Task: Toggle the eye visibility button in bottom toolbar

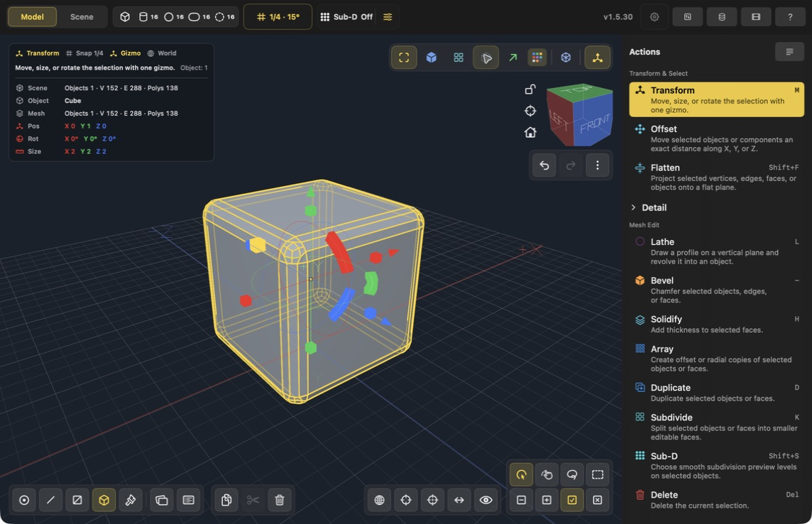Action: [485, 500]
